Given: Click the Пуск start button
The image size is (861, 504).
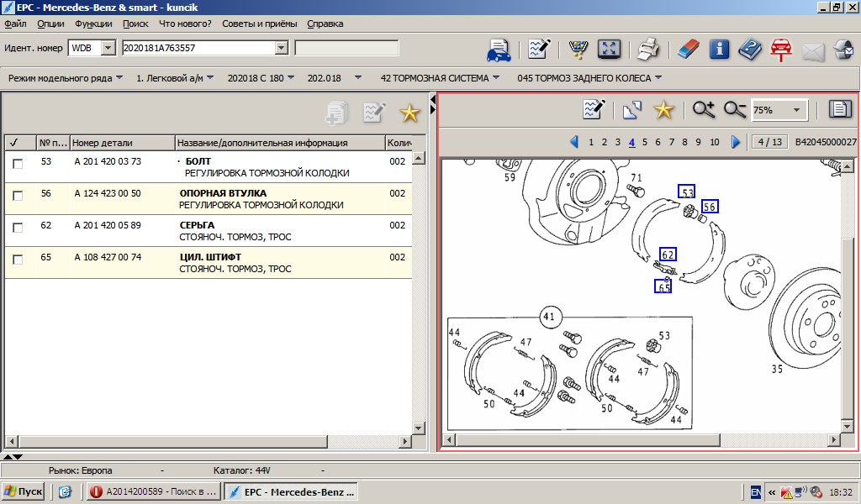Looking at the screenshot, I should point(23,491).
